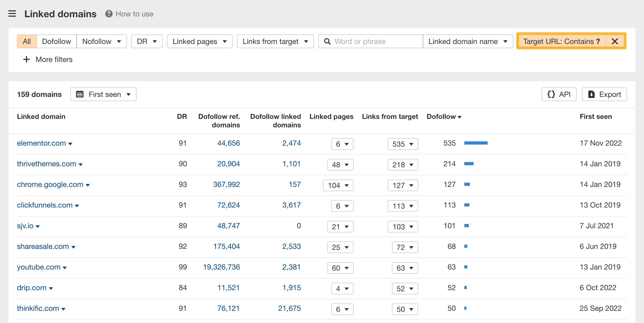
Task: Open shareasale.com linked pages dropdown showing 25
Action: (x=340, y=247)
